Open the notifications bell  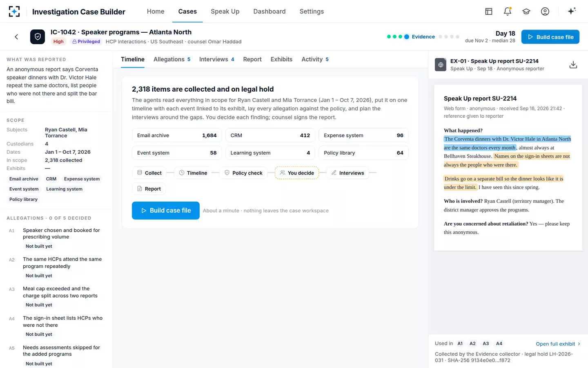tap(508, 11)
